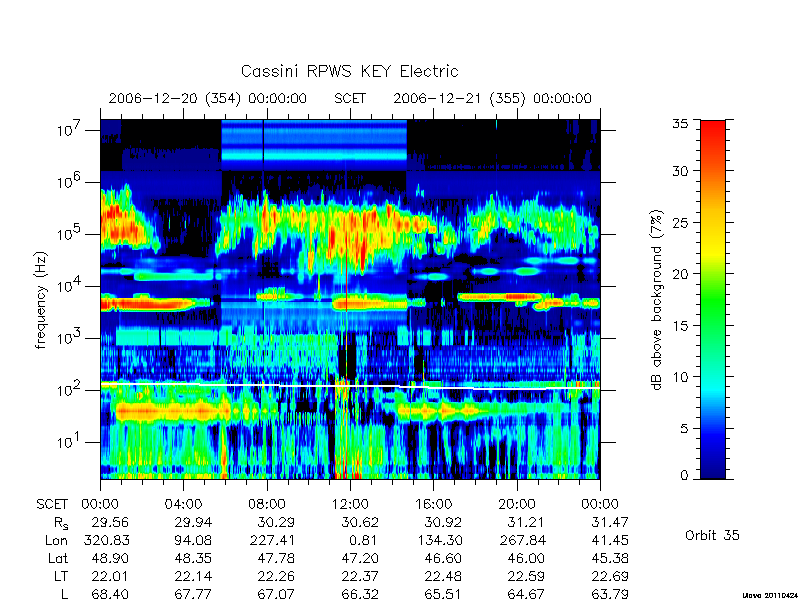
Task: Click the L value '66.32'
Action: click(x=360, y=594)
